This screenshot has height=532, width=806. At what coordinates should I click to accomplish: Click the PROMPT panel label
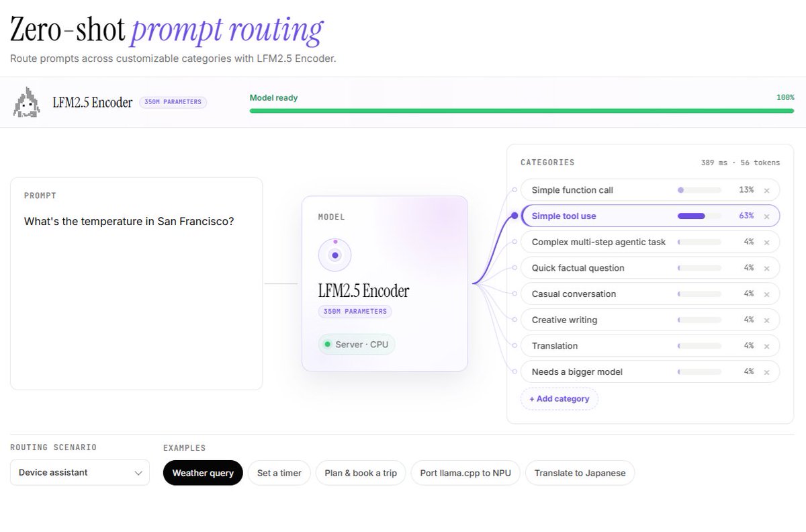[40, 196]
